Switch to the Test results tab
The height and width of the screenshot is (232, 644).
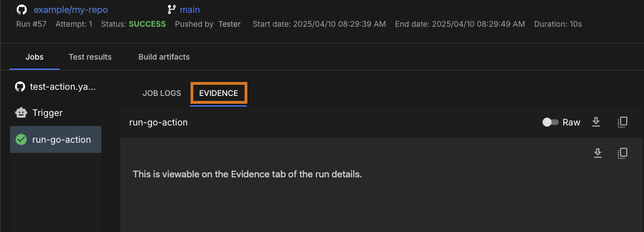90,57
